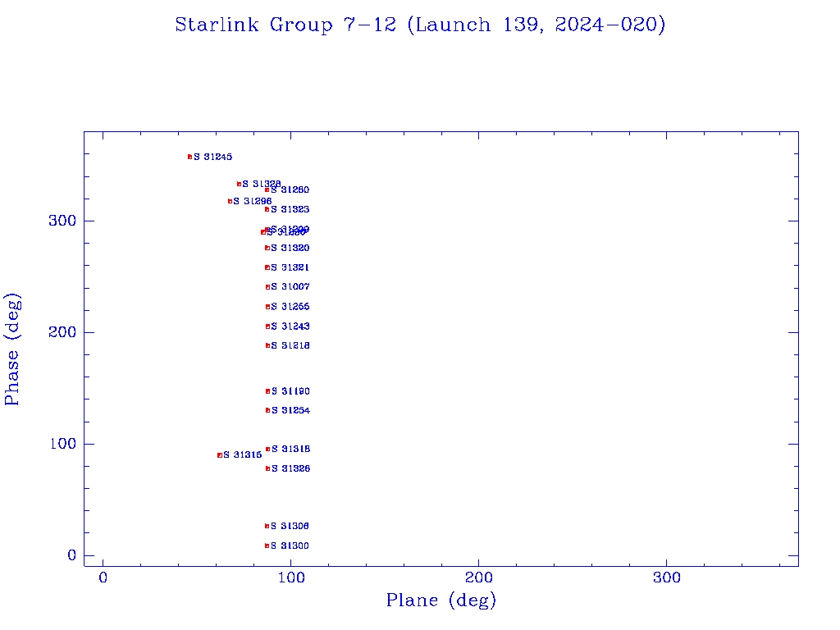This screenshot has width=840, height=630.
Task: Click the 100 tick label on Phase axis
Action: tap(62, 444)
